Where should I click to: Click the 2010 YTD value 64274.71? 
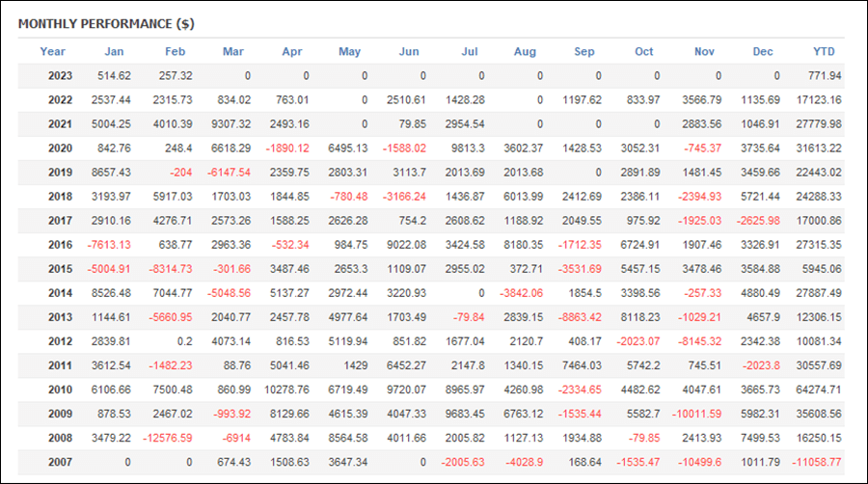[x=819, y=390]
